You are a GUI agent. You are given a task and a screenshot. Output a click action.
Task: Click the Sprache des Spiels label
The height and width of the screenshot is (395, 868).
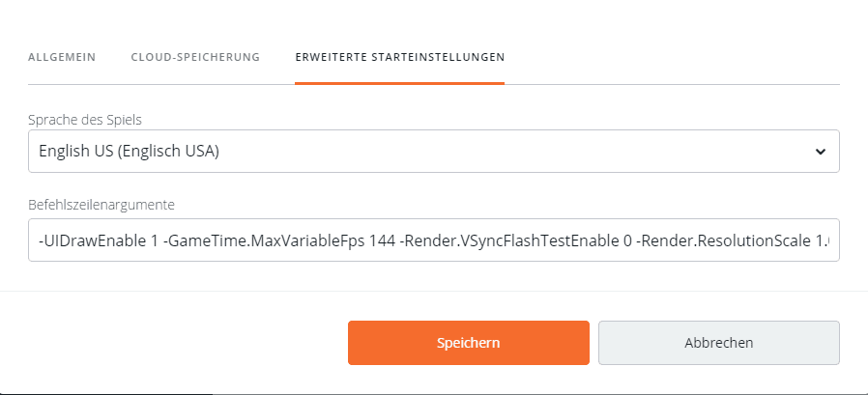(86, 119)
